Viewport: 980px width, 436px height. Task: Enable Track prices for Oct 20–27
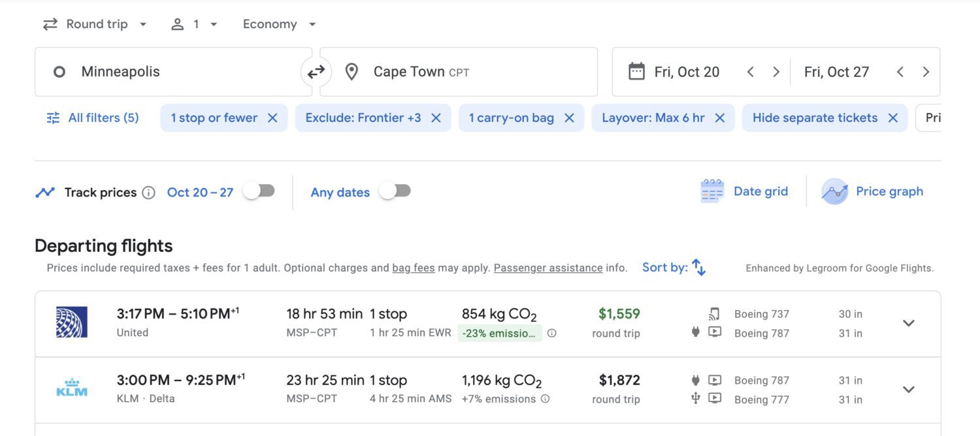point(259,191)
